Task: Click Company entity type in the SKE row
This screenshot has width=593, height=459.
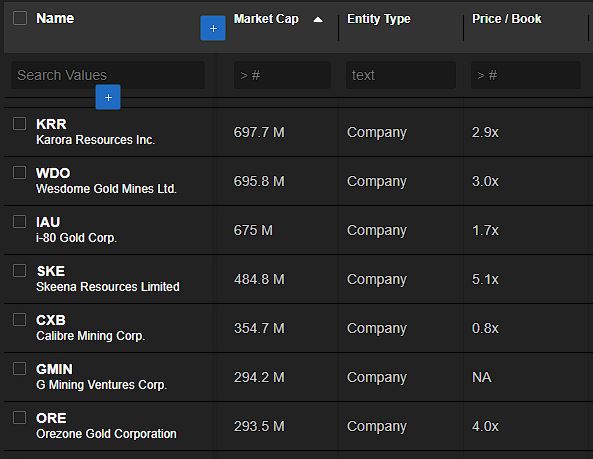Action: coord(377,280)
